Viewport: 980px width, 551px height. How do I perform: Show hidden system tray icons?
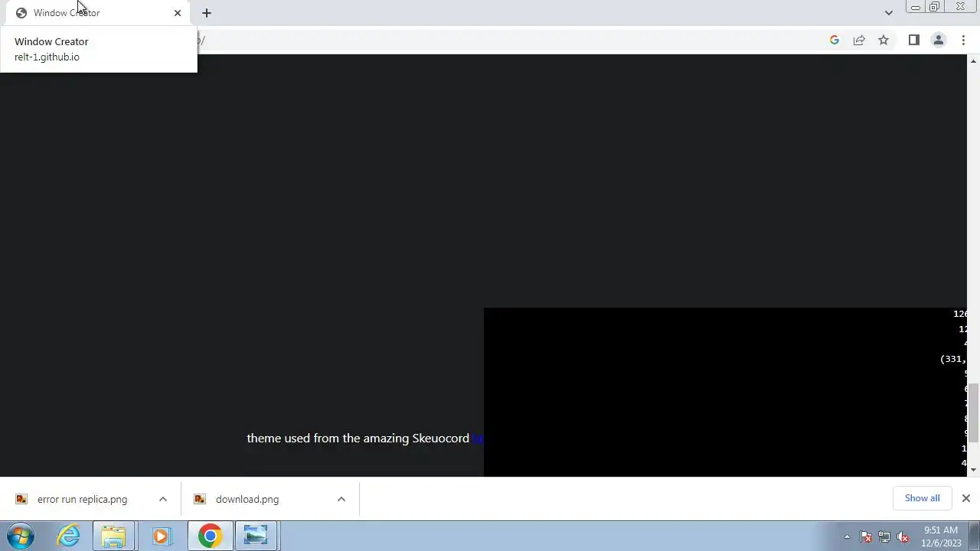tap(847, 536)
